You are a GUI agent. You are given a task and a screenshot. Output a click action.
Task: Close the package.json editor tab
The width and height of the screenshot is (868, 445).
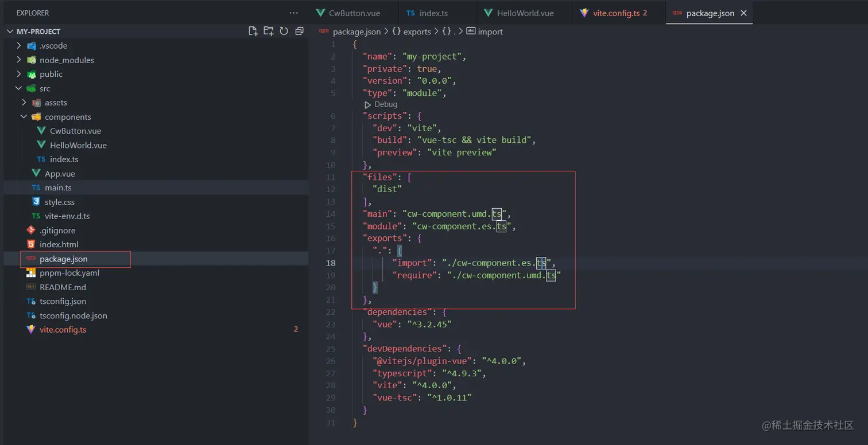[744, 13]
